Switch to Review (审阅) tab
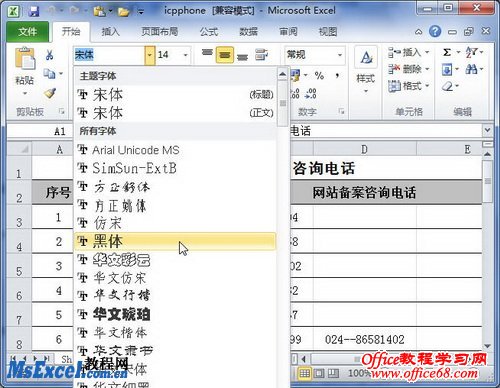The image size is (500, 388). coord(288,32)
